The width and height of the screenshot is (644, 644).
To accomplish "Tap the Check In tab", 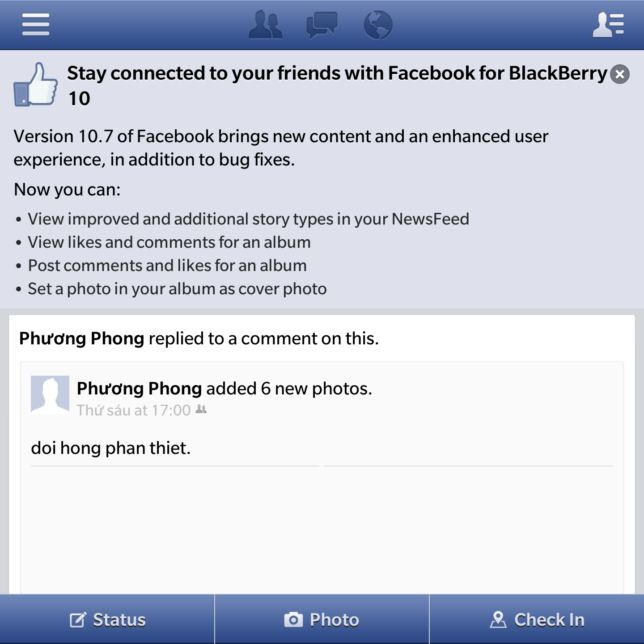I will click(x=537, y=619).
